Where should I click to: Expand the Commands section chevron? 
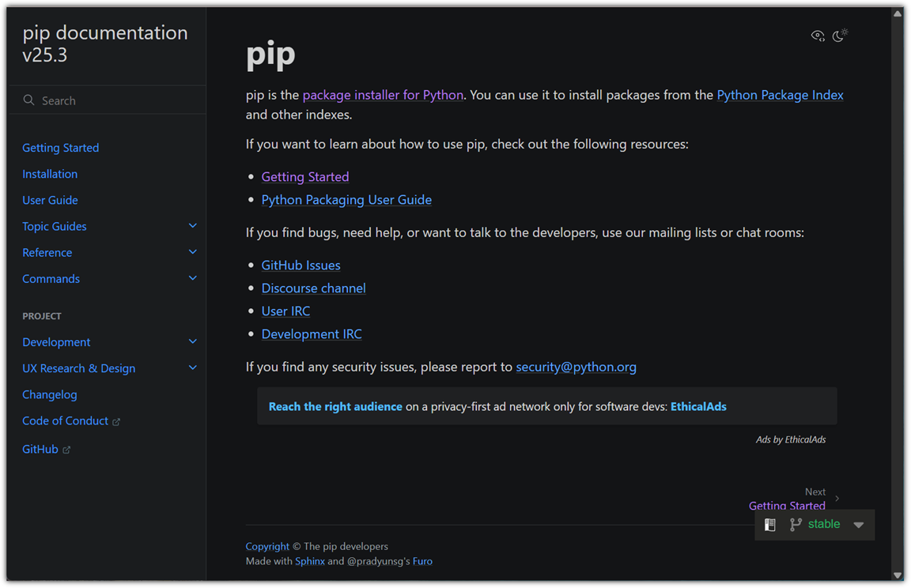[x=193, y=278]
